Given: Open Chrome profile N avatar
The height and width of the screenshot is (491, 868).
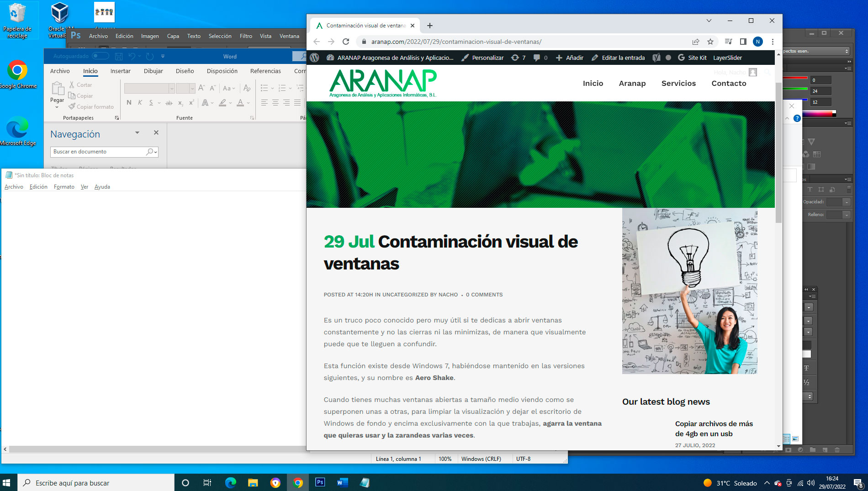Looking at the screenshot, I should [758, 42].
